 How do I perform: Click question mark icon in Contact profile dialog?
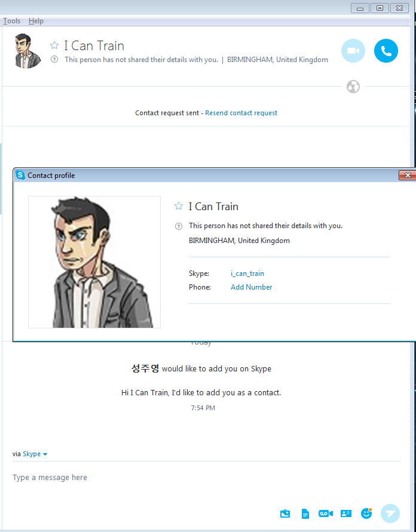tap(179, 226)
